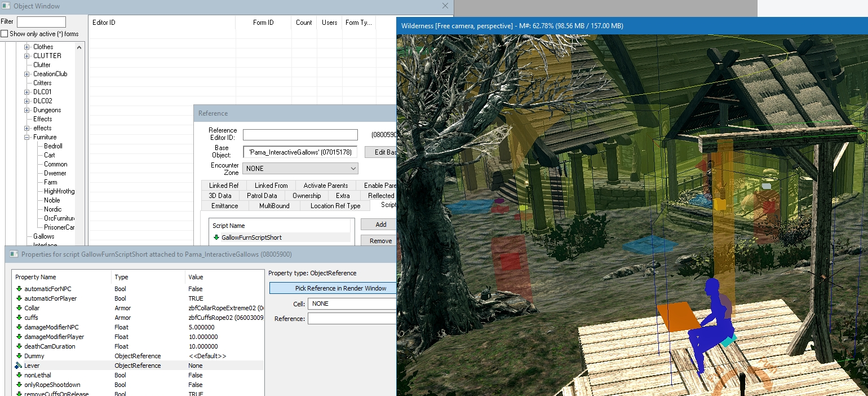Open the 3D Data tab
The height and width of the screenshot is (396, 868).
click(220, 196)
